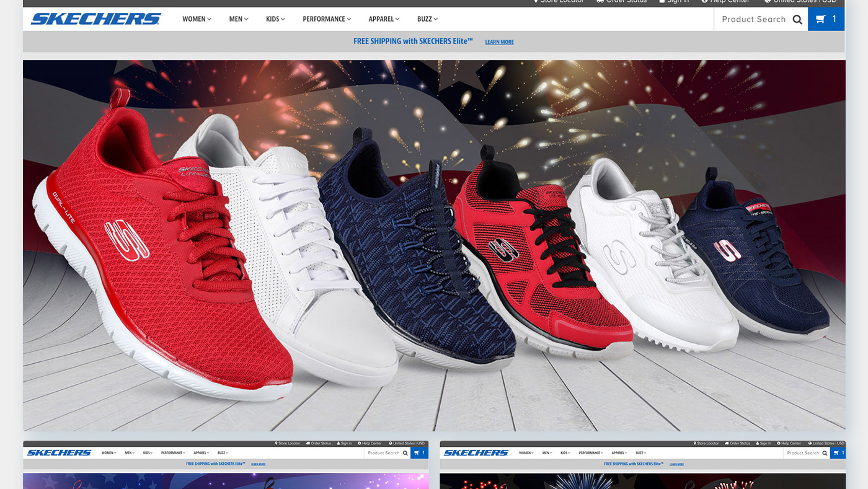Viewport: 868px width, 489px height.
Task: Open MEN menu in the lower-right page
Action: [547, 453]
